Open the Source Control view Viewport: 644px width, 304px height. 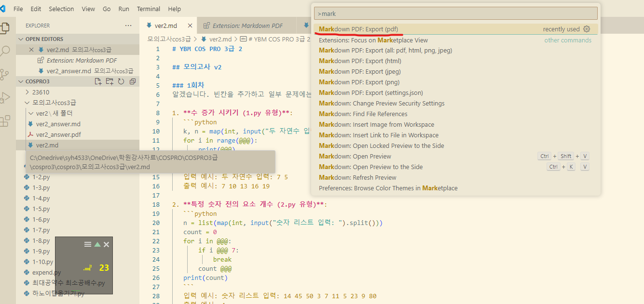[4, 74]
